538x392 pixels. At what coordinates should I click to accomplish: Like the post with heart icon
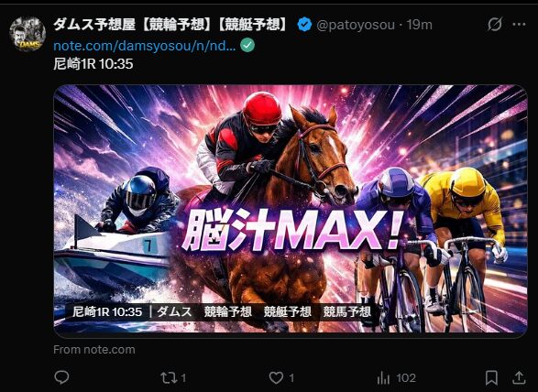pos(276,378)
